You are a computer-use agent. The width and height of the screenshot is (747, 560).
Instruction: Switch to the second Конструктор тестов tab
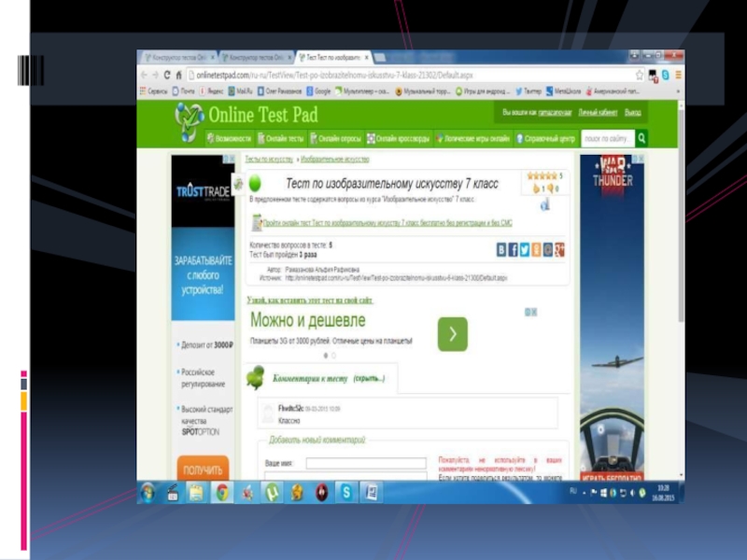click(256, 58)
